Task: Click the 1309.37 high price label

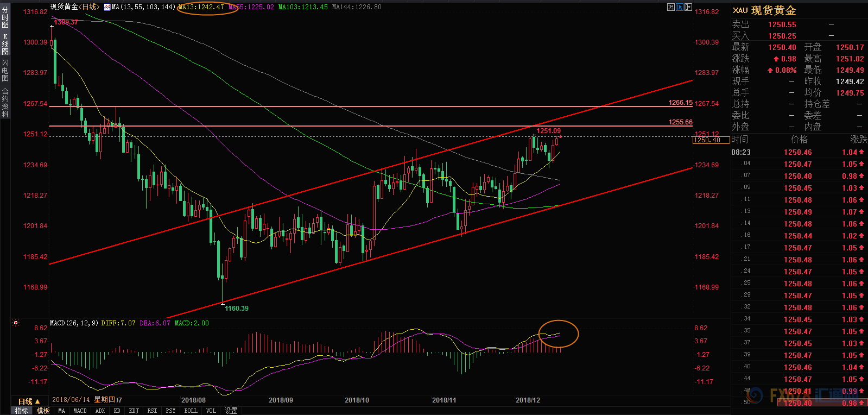Action: [66, 22]
